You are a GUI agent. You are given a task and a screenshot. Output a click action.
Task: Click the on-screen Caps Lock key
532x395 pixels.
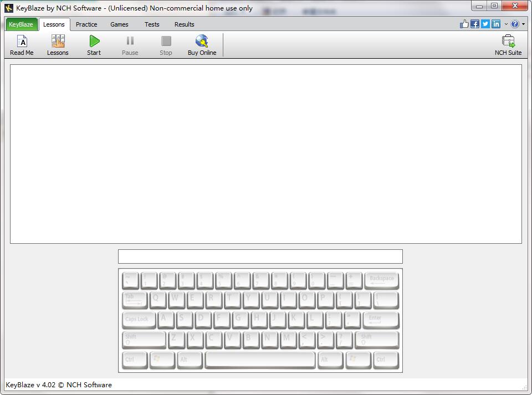coord(137,320)
